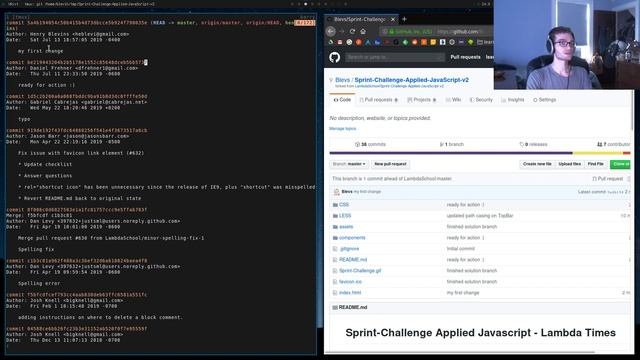Open the 1 branch link

[x=451, y=144]
